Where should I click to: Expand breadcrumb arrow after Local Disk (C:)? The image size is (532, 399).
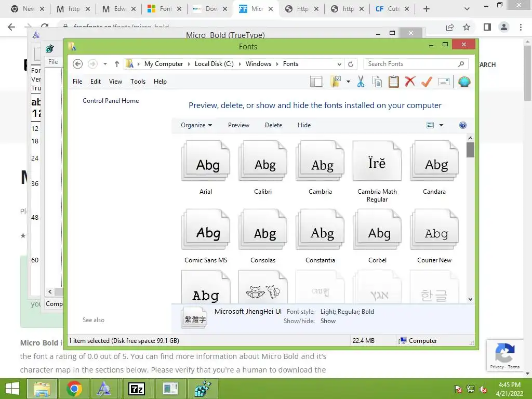coord(240,64)
